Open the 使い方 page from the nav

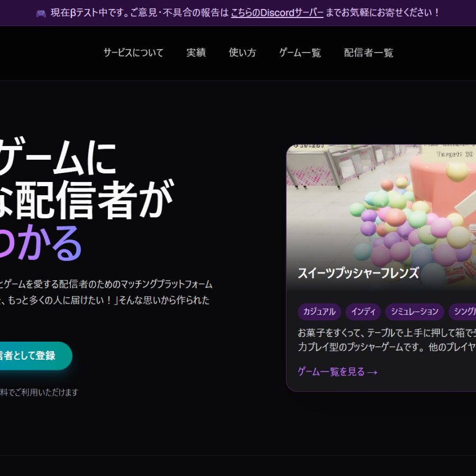coord(243,53)
